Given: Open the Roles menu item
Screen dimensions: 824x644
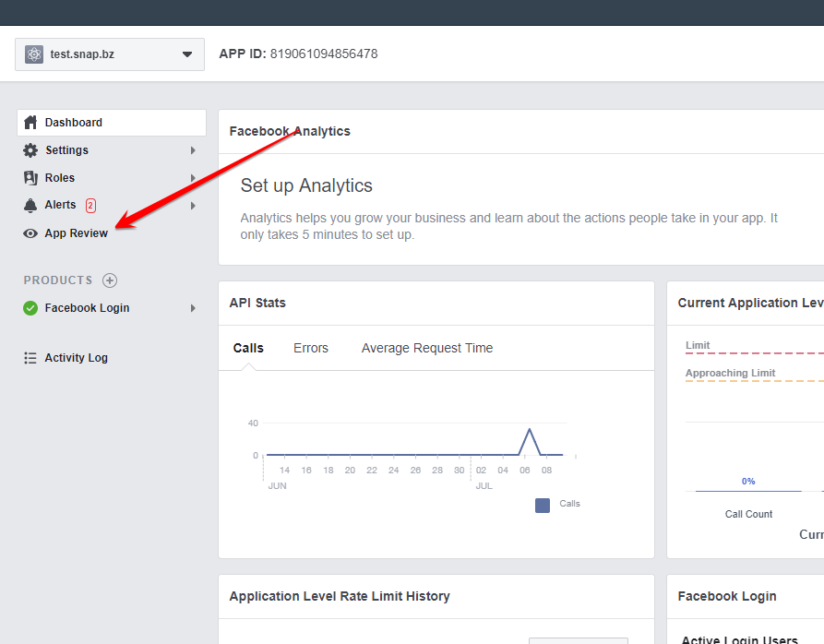Looking at the screenshot, I should coord(112,177).
